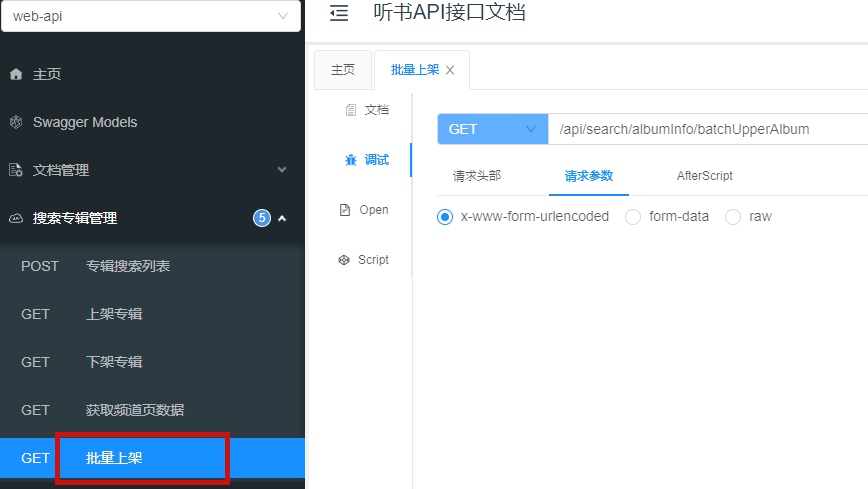
Task: Select x-www-form-urlencoded radio option
Action: [445, 217]
